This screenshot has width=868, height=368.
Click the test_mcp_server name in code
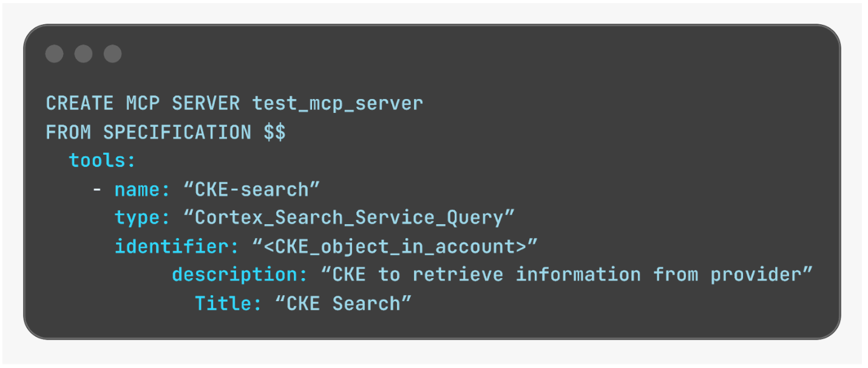tap(337, 104)
